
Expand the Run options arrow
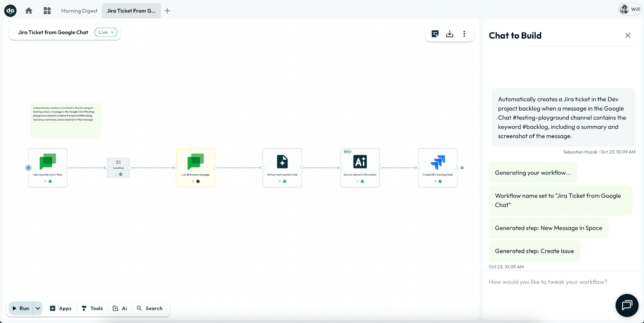[38, 308]
